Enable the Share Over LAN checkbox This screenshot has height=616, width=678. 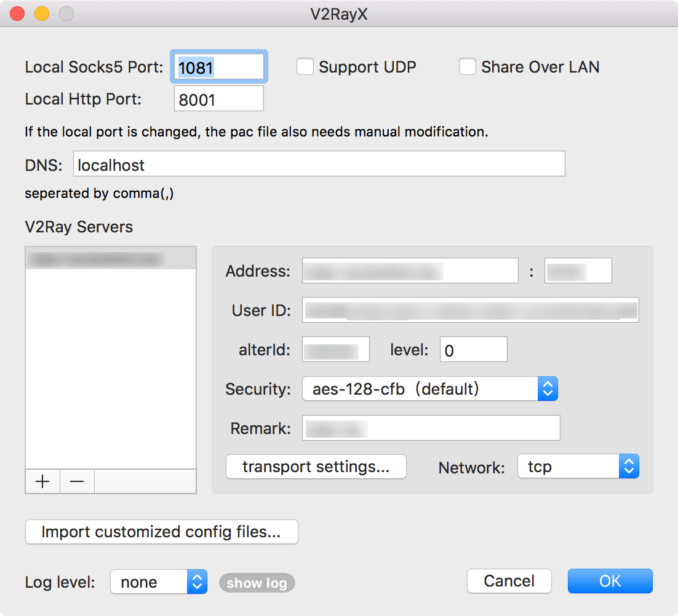click(x=468, y=66)
